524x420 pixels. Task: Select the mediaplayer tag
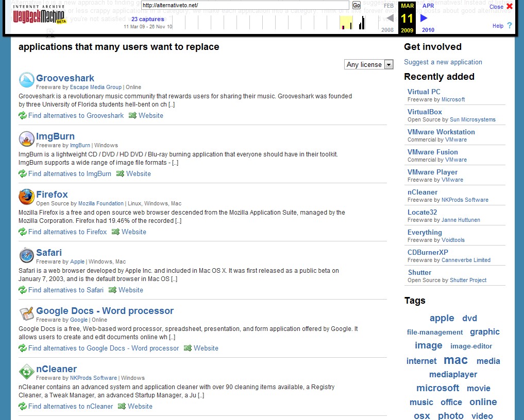click(453, 374)
